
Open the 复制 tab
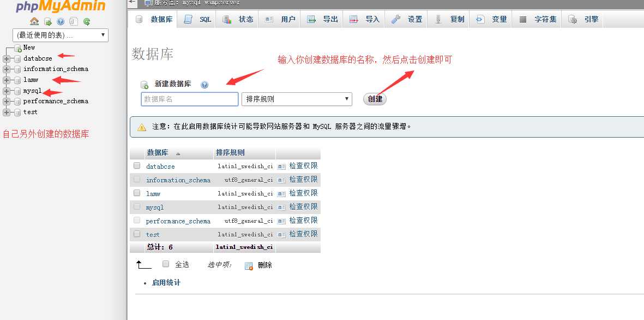click(x=449, y=19)
